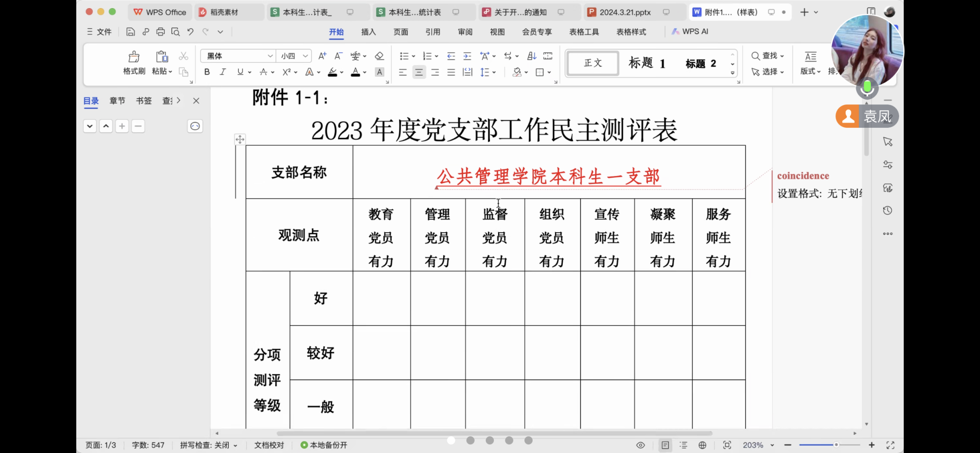980x453 pixels.
Task: Select the 标题 1 heading style
Action: [646, 63]
